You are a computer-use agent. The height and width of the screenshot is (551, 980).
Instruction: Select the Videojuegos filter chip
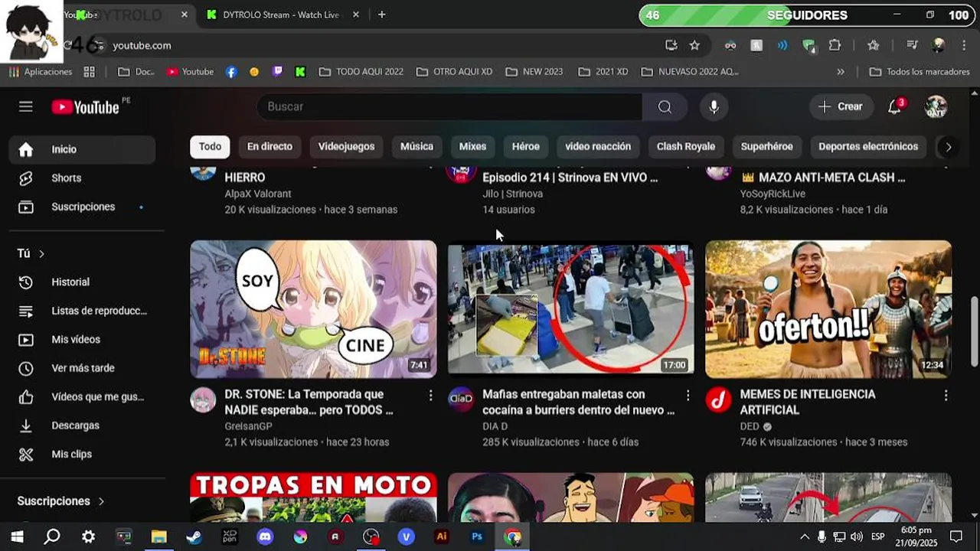pos(346,147)
